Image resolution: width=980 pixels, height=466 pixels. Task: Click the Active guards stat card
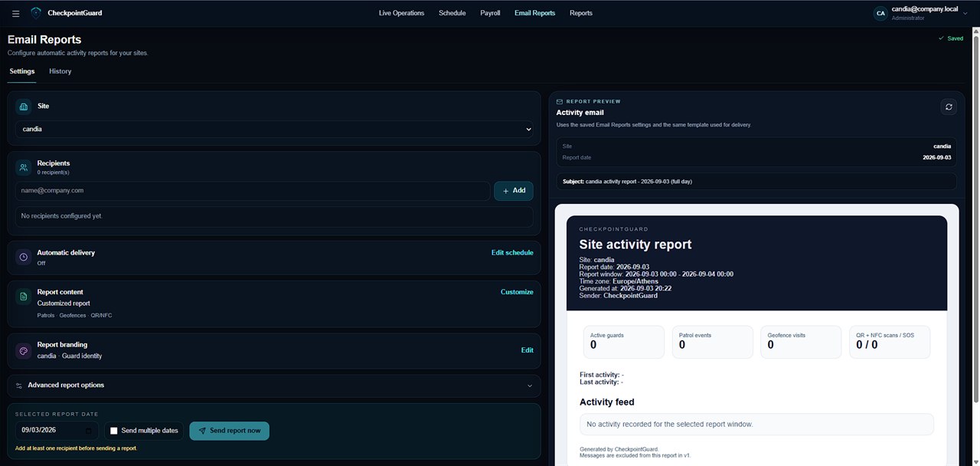point(624,342)
